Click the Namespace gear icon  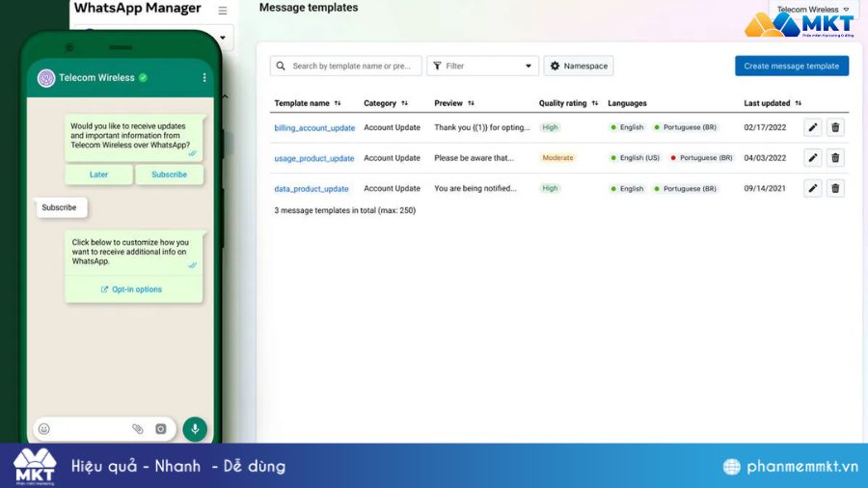click(555, 66)
